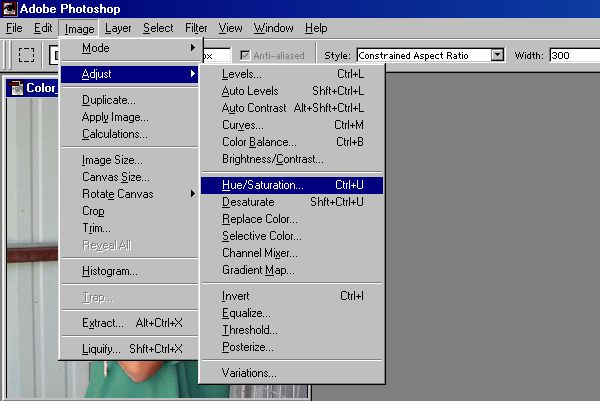Open the Levels adjustment
600x401 pixels.
(292, 74)
